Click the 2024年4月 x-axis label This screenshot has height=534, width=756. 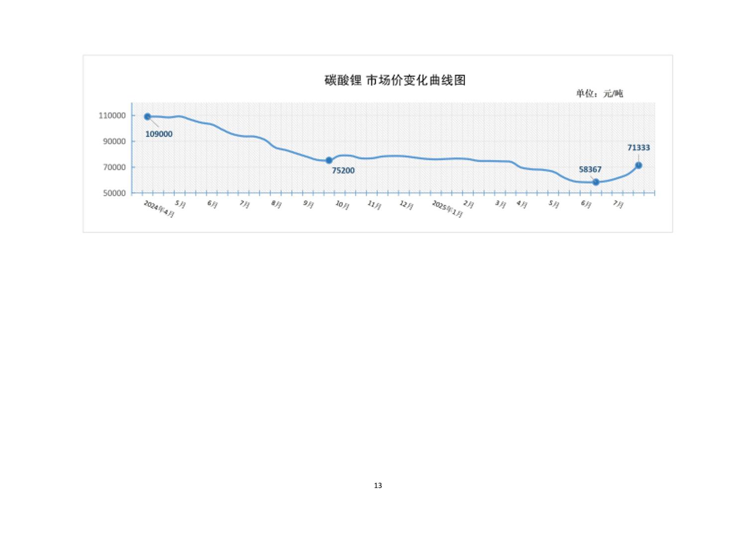pos(159,209)
